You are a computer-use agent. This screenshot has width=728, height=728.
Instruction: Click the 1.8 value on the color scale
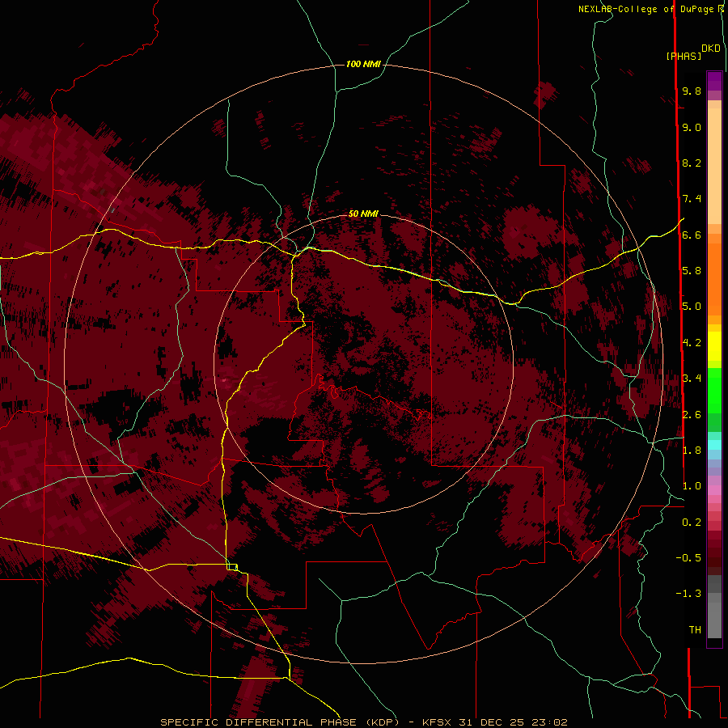point(692,451)
